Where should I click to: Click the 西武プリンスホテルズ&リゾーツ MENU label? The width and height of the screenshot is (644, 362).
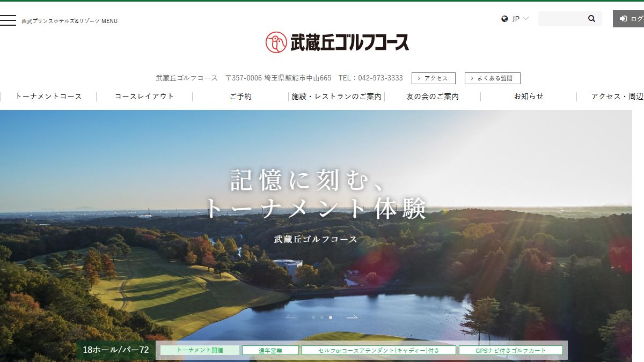[69, 21]
